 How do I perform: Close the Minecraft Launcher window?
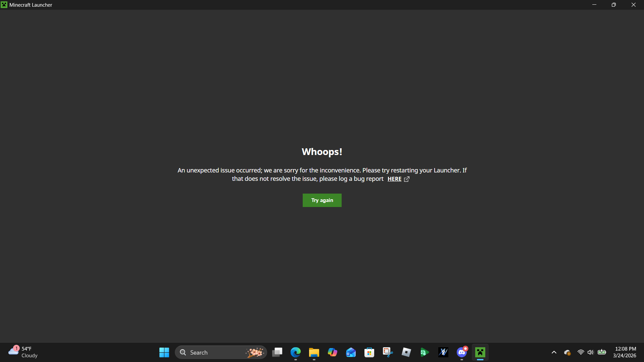[x=634, y=5]
